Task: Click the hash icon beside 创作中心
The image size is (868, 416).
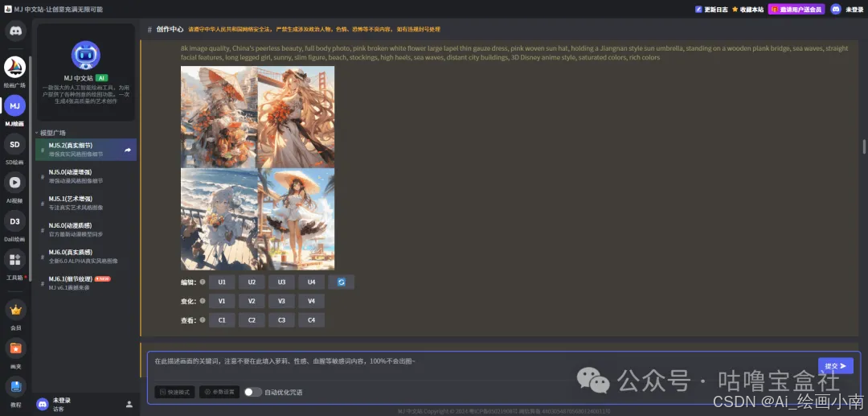Action: 149,29
